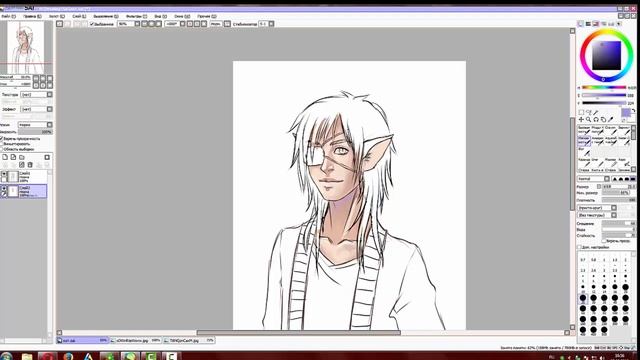
Task: Select the upper layer thumbnail
Action: [x=13, y=177]
